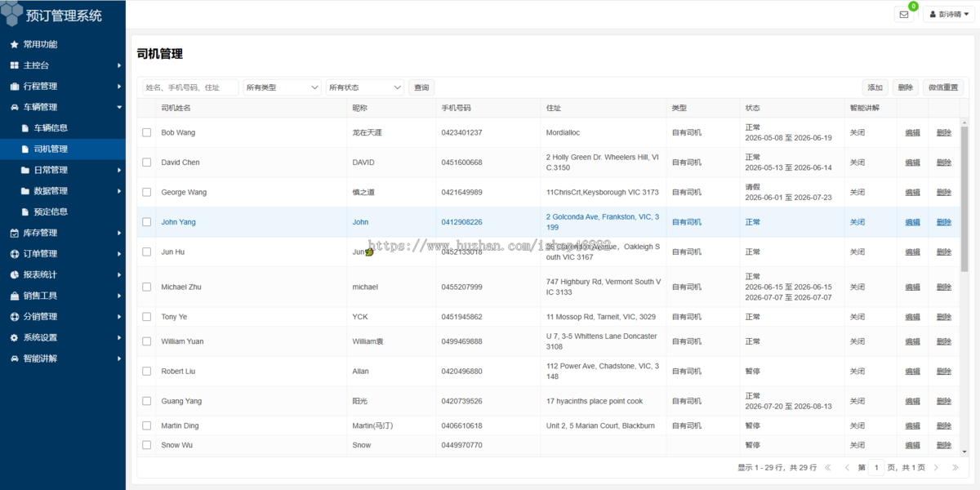
Task: Click the 行程管理 briefcase icon
Action: click(x=14, y=87)
